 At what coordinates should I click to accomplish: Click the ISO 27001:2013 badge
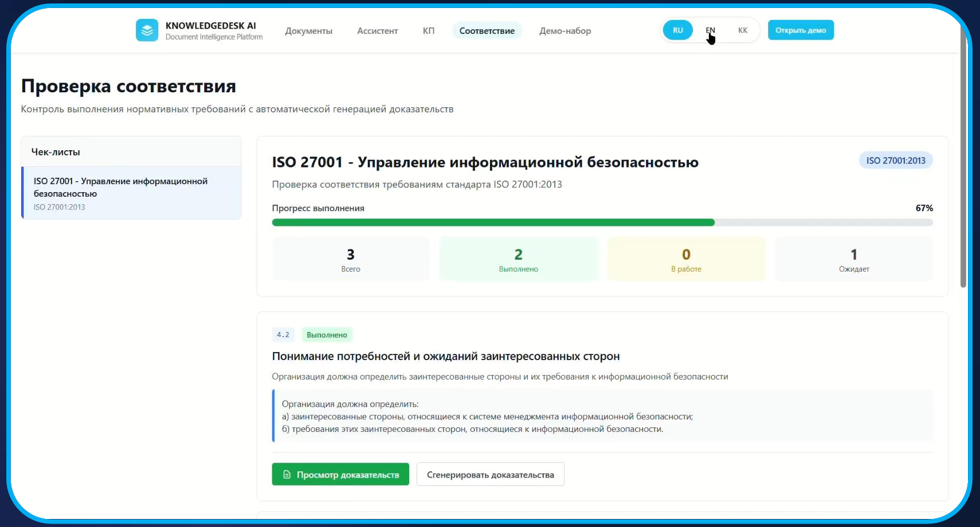[896, 161]
